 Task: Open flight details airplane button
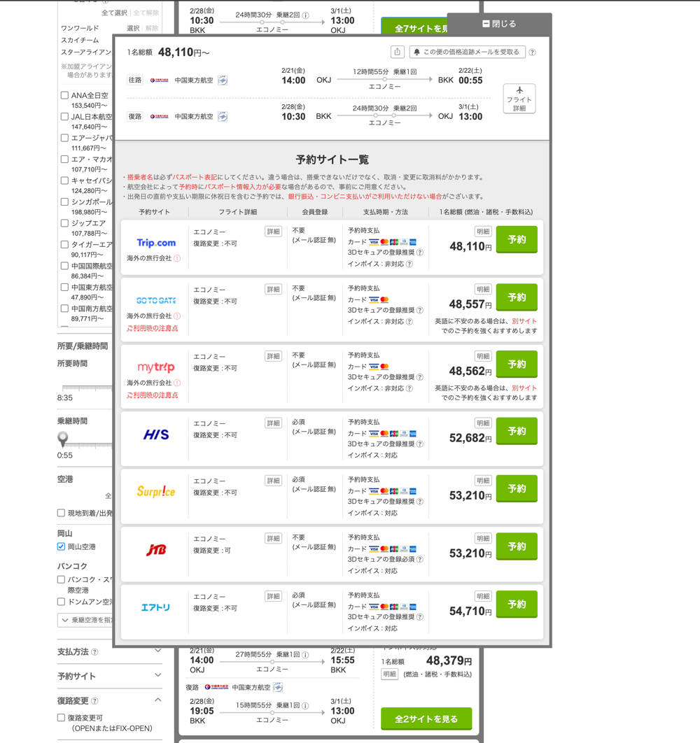tap(519, 99)
